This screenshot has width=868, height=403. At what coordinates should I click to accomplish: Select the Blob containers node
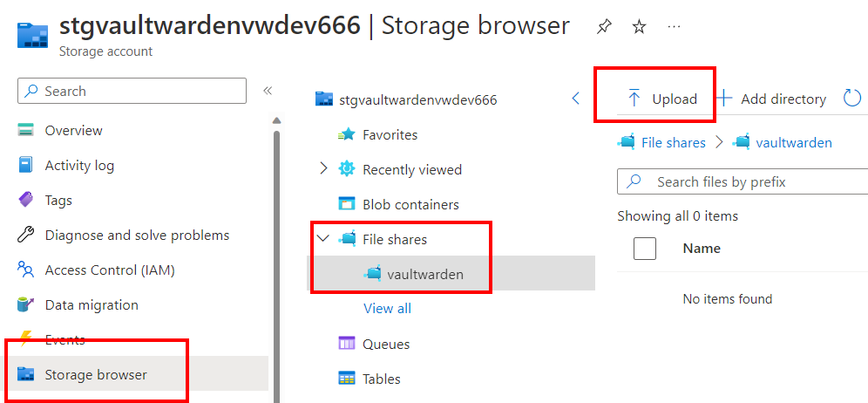click(x=398, y=204)
